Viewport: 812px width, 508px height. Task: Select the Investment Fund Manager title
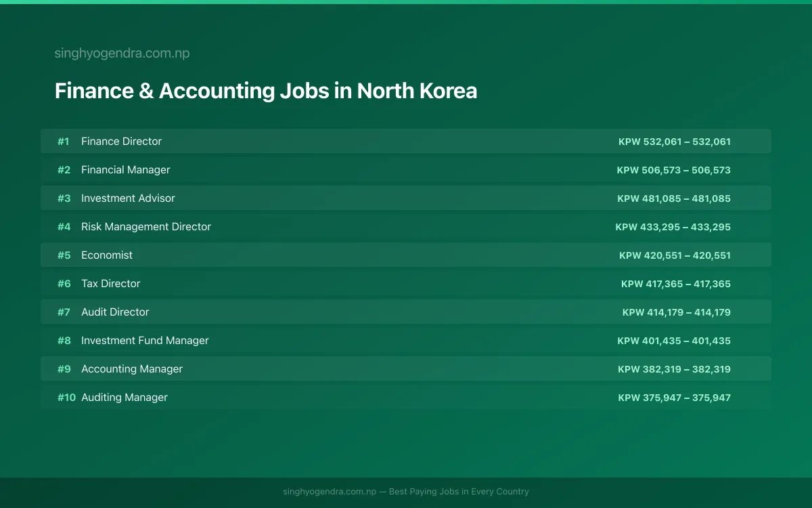pos(145,341)
